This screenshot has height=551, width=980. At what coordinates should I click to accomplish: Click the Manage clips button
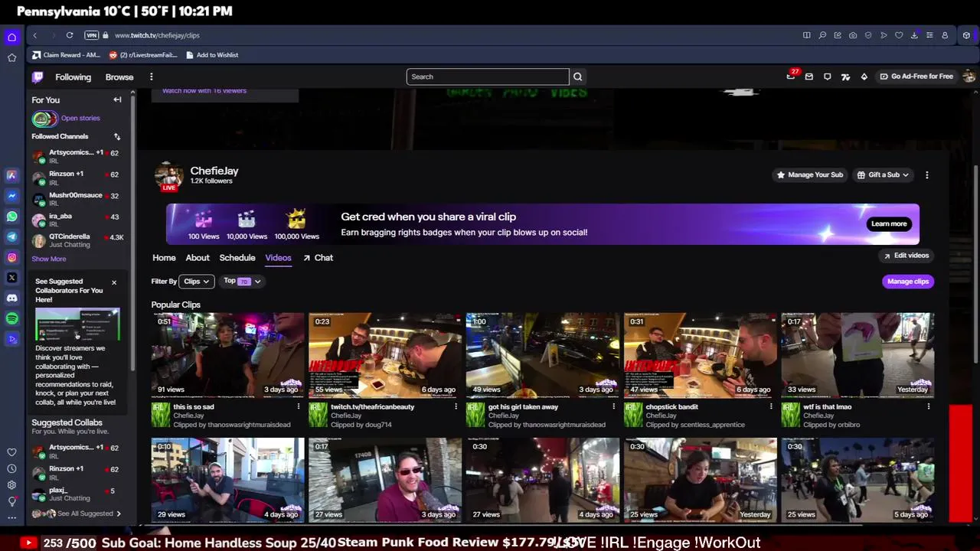click(908, 282)
